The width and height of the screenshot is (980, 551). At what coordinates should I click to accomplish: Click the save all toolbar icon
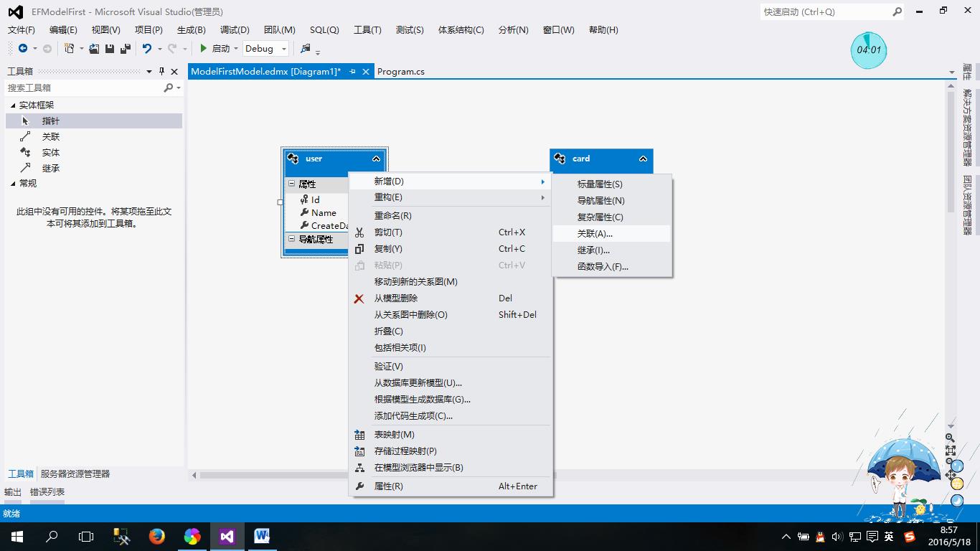125,48
